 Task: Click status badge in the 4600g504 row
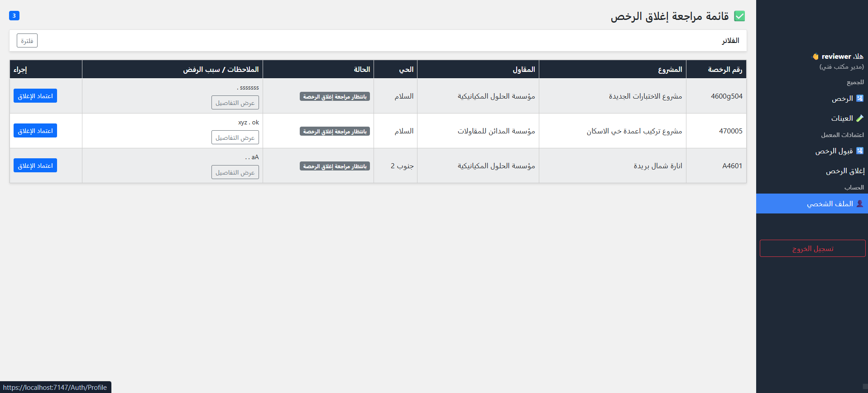[x=335, y=96]
